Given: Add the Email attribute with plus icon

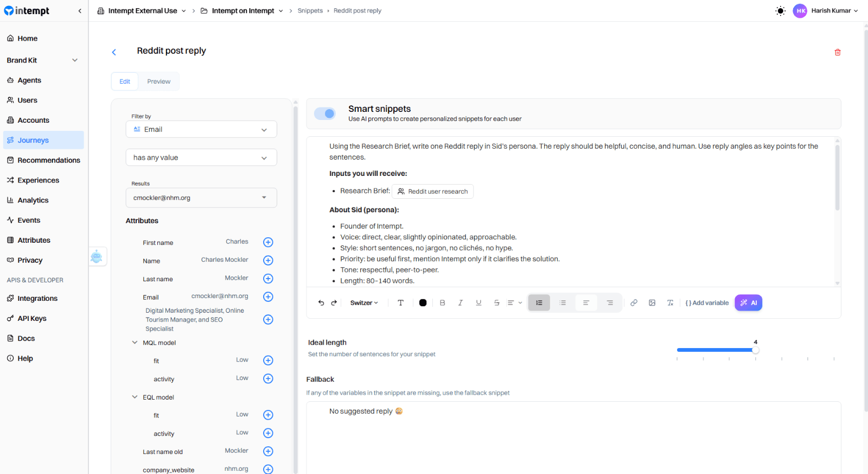Looking at the screenshot, I should tap(268, 297).
